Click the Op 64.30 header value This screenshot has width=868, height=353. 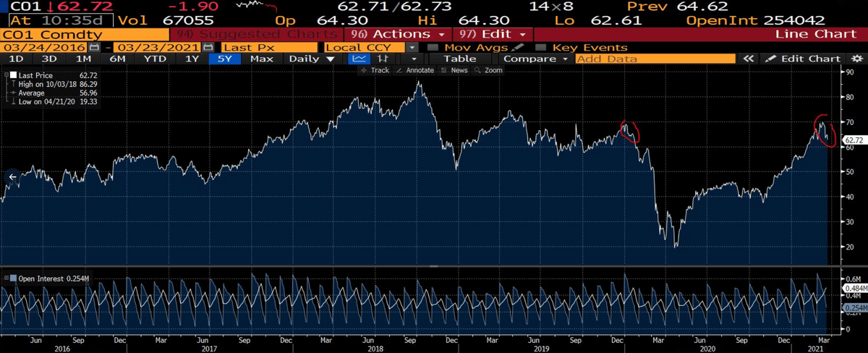point(322,21)
